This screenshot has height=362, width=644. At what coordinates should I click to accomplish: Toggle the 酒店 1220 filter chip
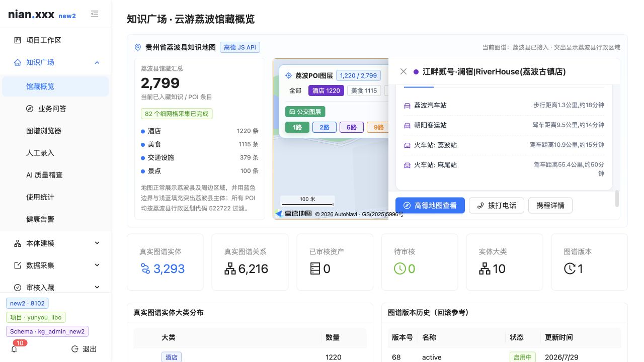326,90
